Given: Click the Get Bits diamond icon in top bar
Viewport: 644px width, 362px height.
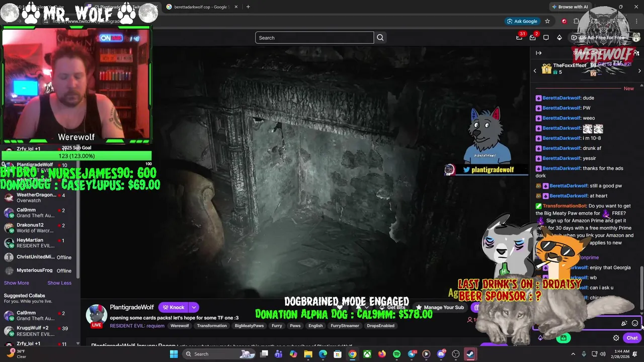Looking at the screenshot, I should coord(559,38).
